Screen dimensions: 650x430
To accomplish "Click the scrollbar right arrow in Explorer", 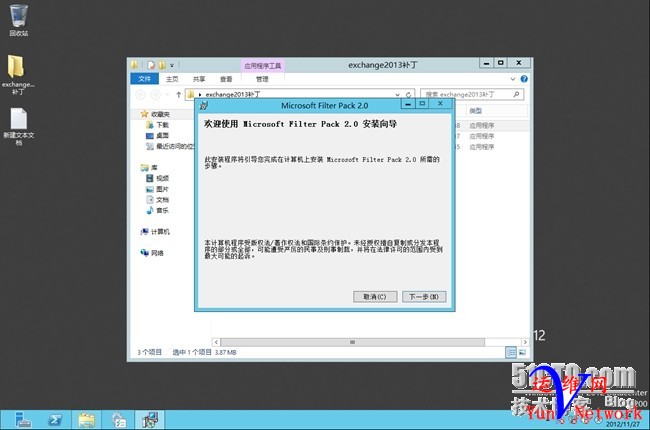I will [525, 342].
